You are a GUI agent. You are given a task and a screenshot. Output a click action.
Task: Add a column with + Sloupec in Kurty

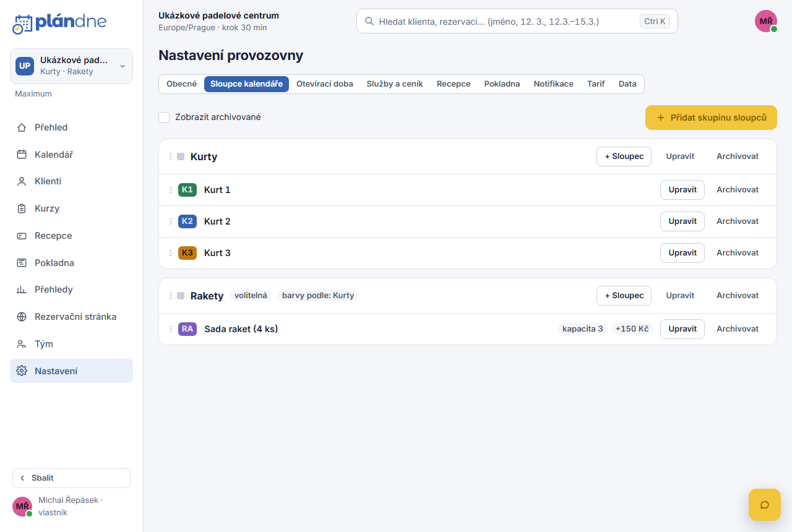coord(624,157)
